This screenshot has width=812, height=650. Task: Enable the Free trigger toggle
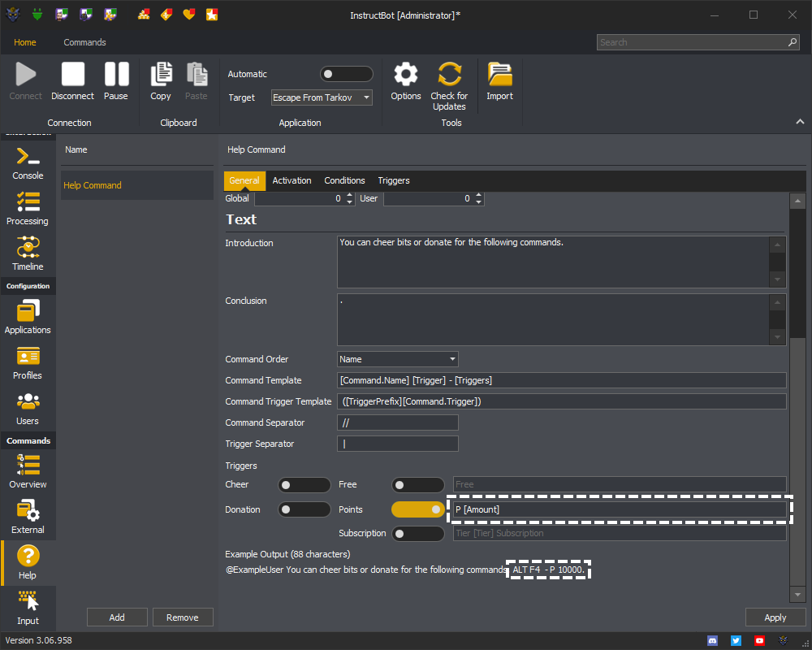click(418, 485)
